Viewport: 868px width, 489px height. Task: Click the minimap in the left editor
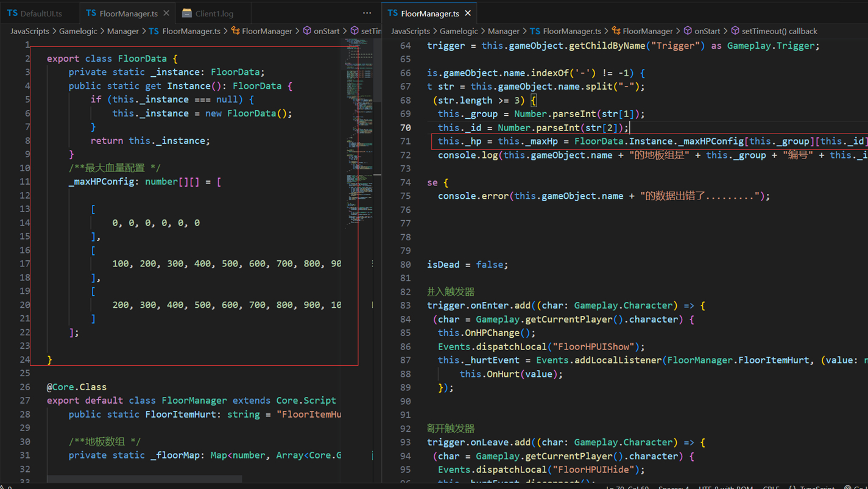tap(358, 134)
